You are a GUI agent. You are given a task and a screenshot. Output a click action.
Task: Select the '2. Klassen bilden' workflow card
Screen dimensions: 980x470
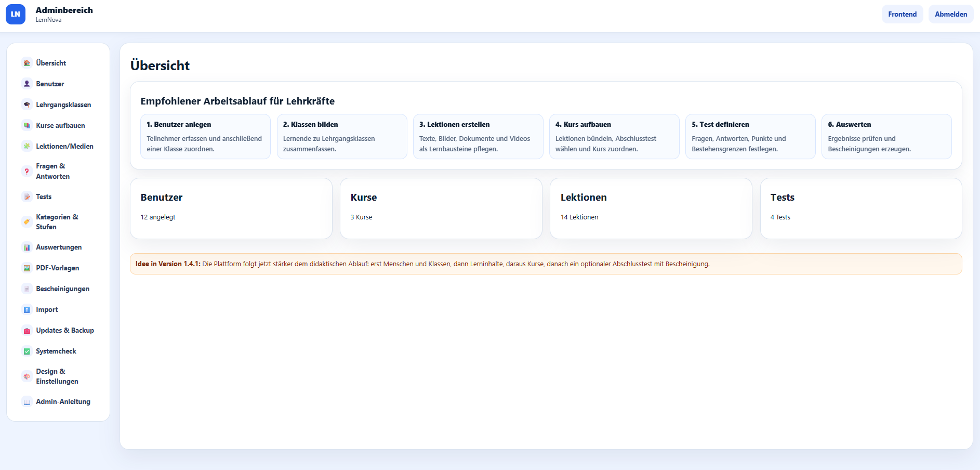[x=342, y=137]
